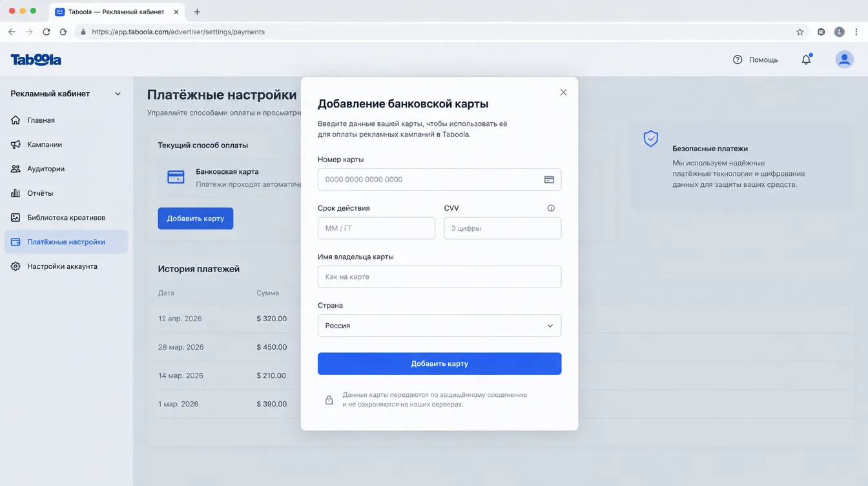Open the user profile avatar
The image size is (868, 486).
click(844, 59)
